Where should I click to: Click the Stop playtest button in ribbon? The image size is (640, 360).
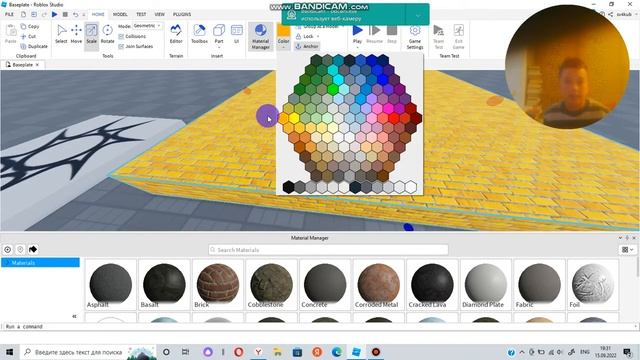pyautogui.click(x=392, y=34)
